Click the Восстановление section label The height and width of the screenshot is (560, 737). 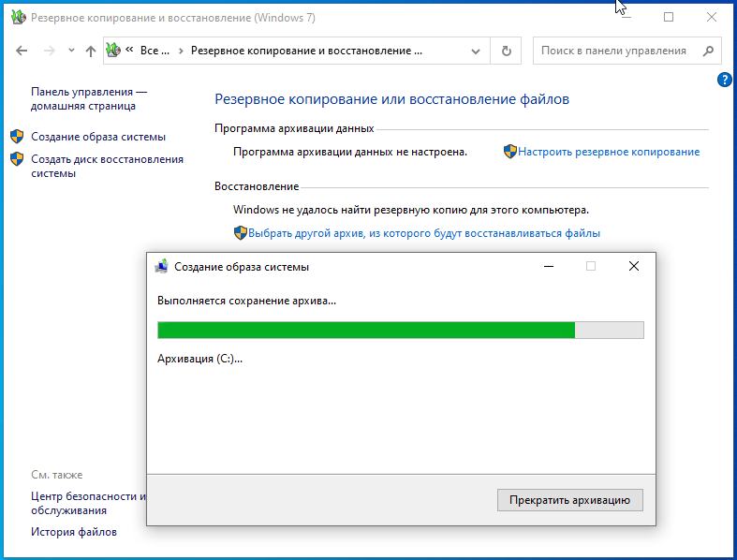point(257,186)
